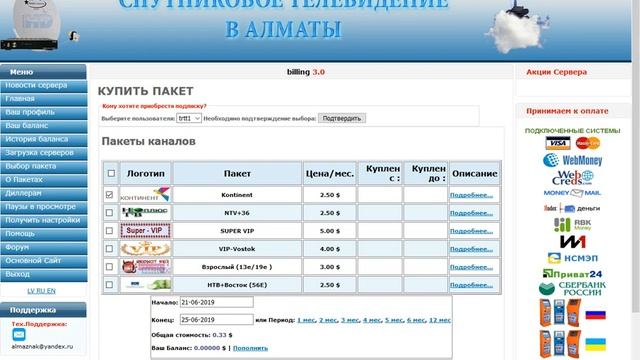This screenshot has height=360, width=640.
Task: Open the WebMoney payment logo
Action: (x=572, y=160)
